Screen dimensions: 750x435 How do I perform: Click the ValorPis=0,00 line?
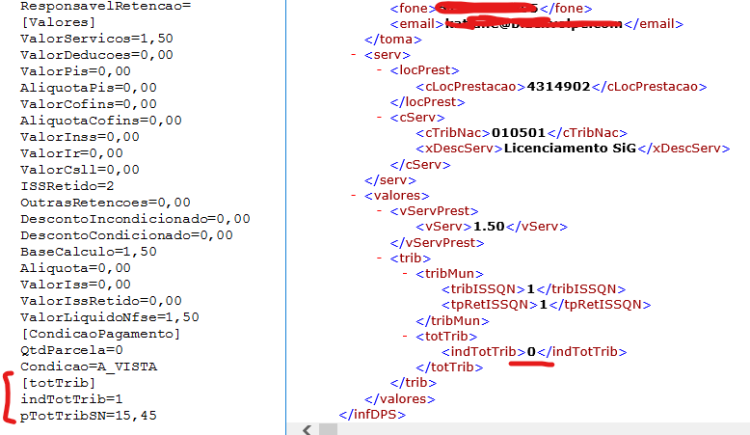click(x=75, y=71)
